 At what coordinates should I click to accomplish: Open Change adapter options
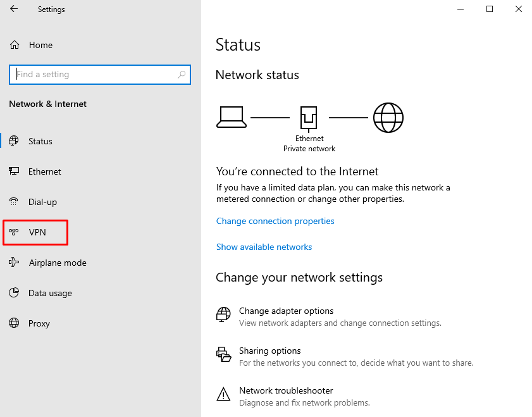pos(287,311)
